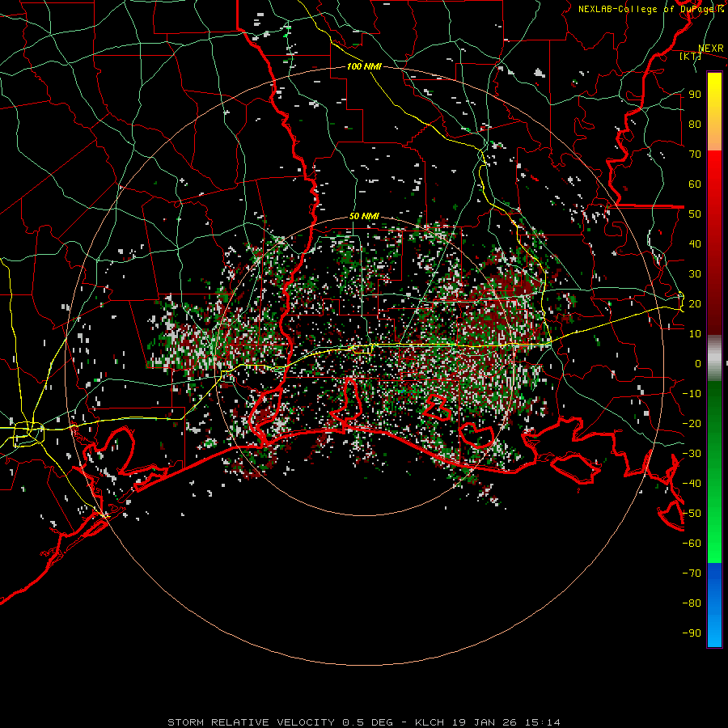Screen dimensions: 728x728
Task: Click the blue segment of the color bar
Action: pyautogui.click(x=714, y=603)
